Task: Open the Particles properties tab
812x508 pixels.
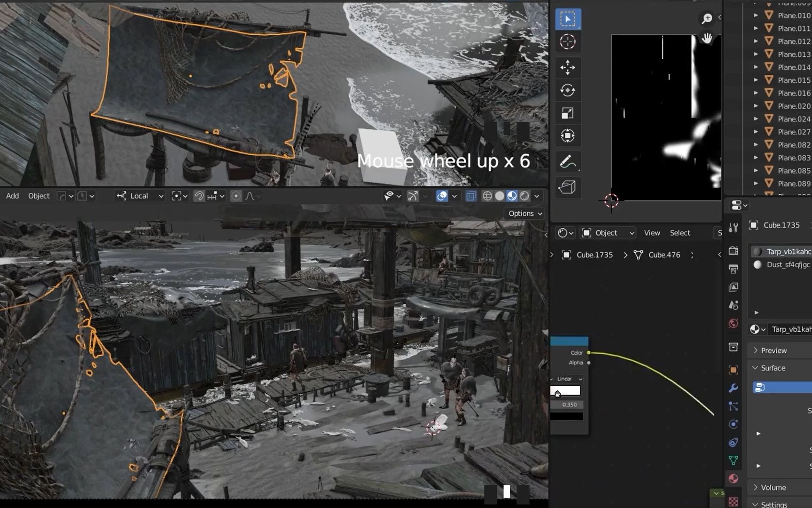Action: 733,406
